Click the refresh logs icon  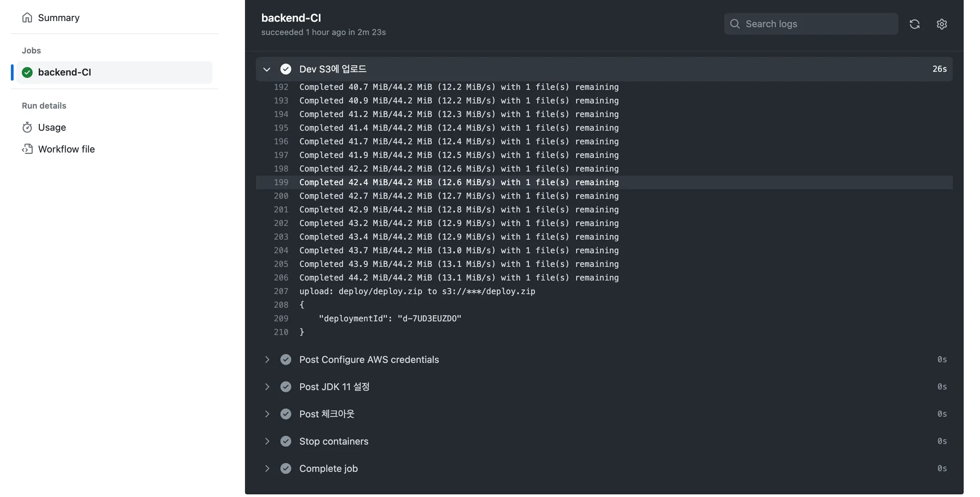(x=914, y=24)
